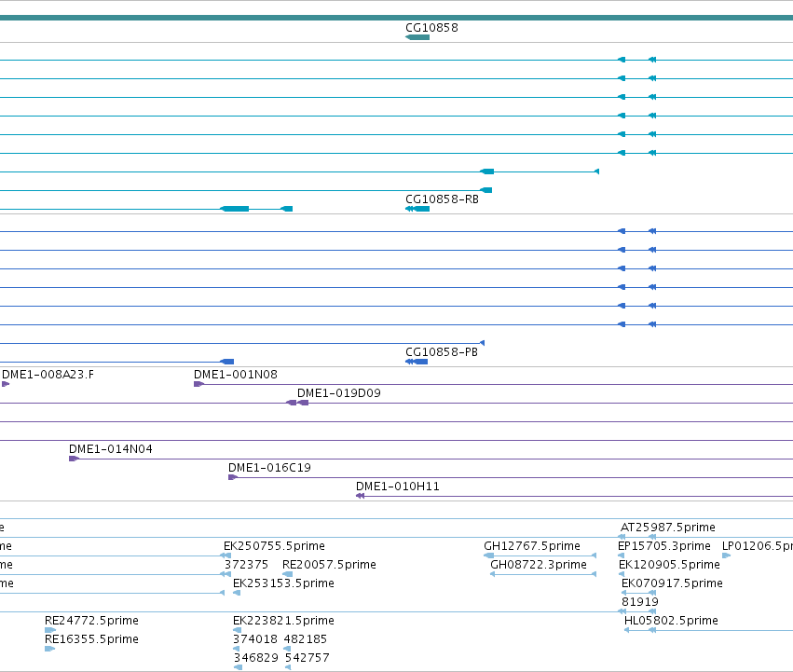Select the glyph under the 542757 label
Viewport: 793px width, 672px height.
[288, 668]
